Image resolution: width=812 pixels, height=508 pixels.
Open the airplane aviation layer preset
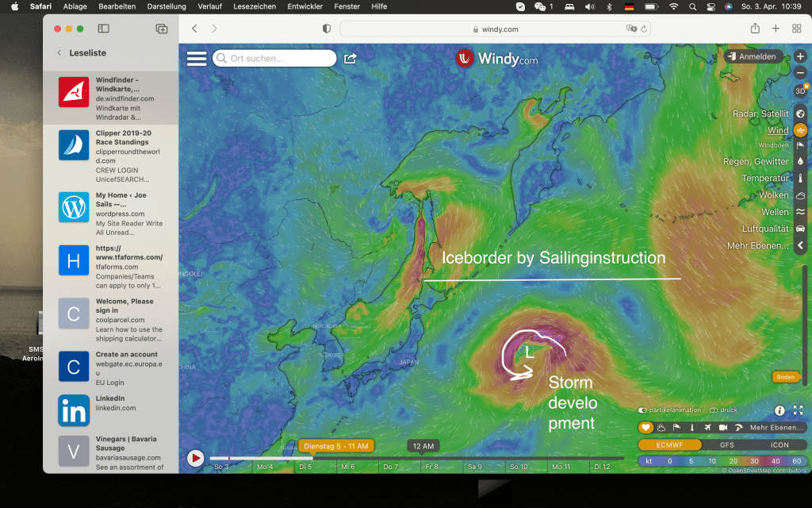point(707,427)
